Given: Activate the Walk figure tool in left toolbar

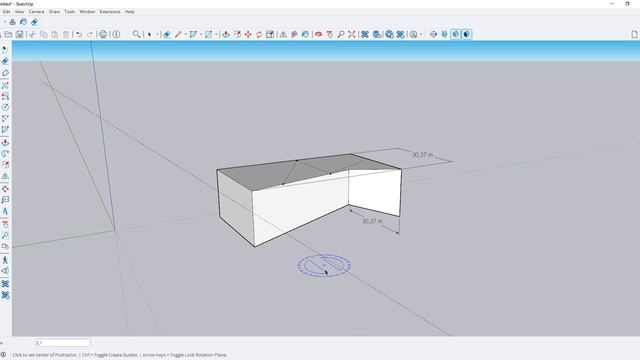Looking at the screenshot, I should click(x=5, y=260).
